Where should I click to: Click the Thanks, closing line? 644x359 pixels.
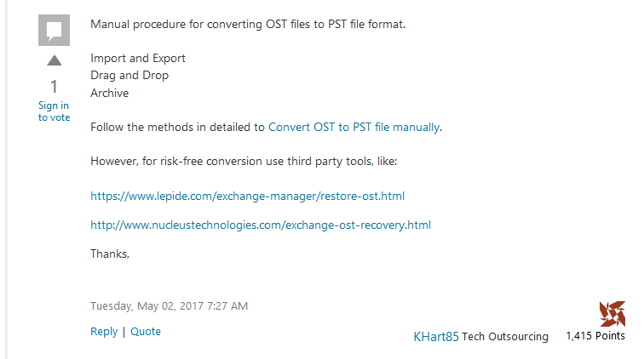tap(110, 254)
